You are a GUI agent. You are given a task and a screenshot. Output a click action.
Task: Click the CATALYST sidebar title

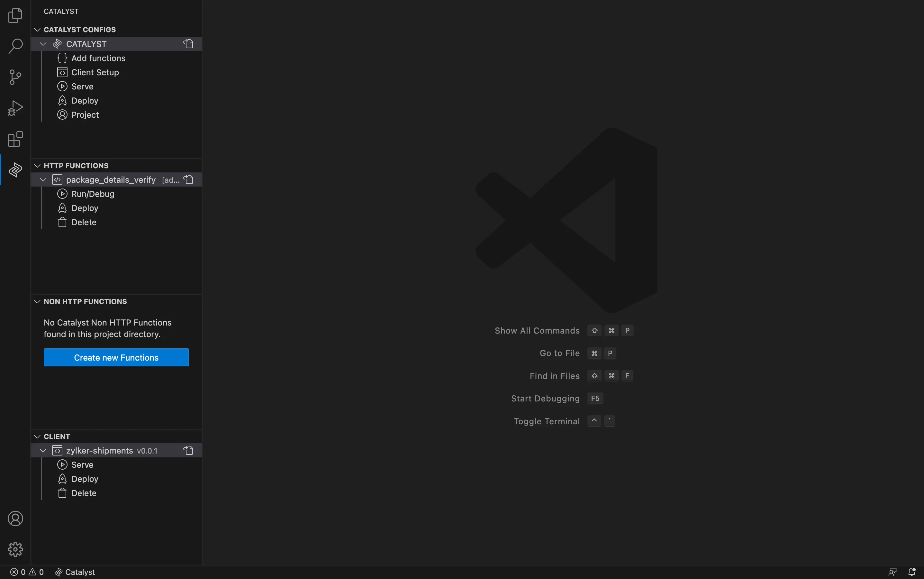coord(61,12)
